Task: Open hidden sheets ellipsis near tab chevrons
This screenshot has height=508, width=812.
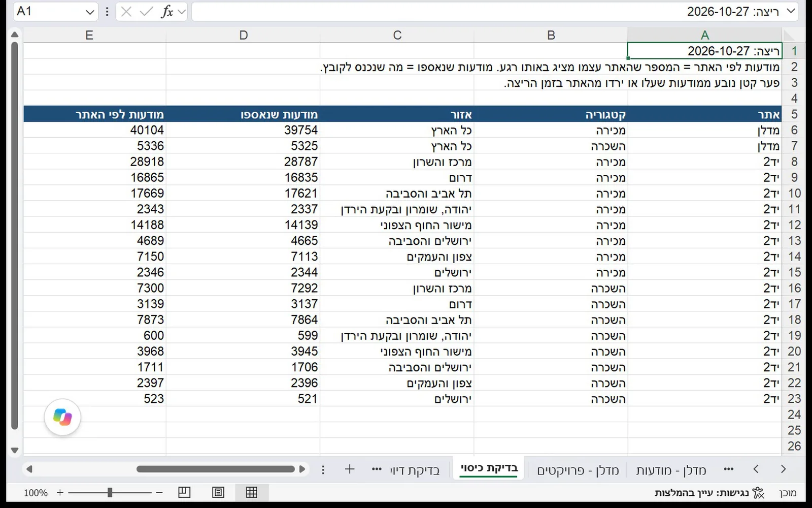Action: pos(729,469)
